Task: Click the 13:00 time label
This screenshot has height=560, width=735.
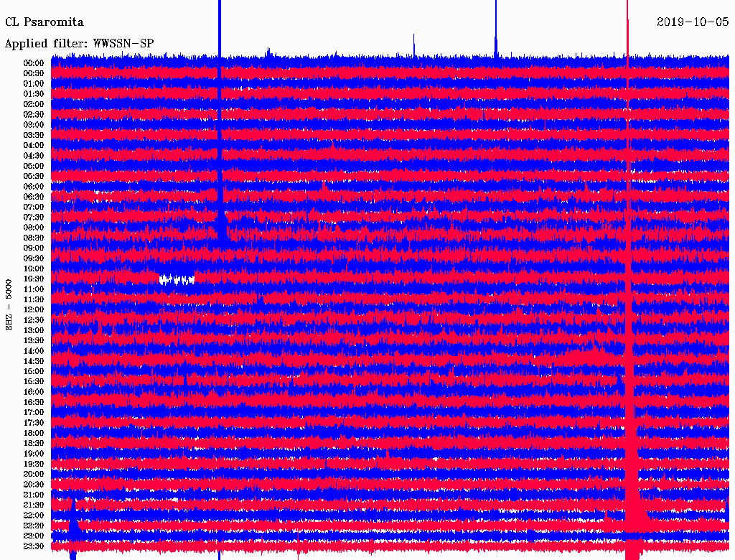Action: click(x=34, y=331)
